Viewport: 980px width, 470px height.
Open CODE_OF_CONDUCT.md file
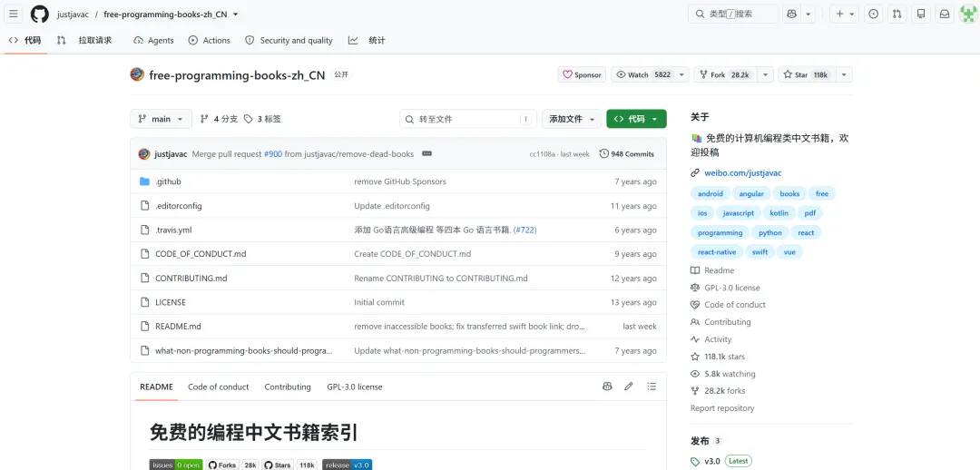click(201, 254)
